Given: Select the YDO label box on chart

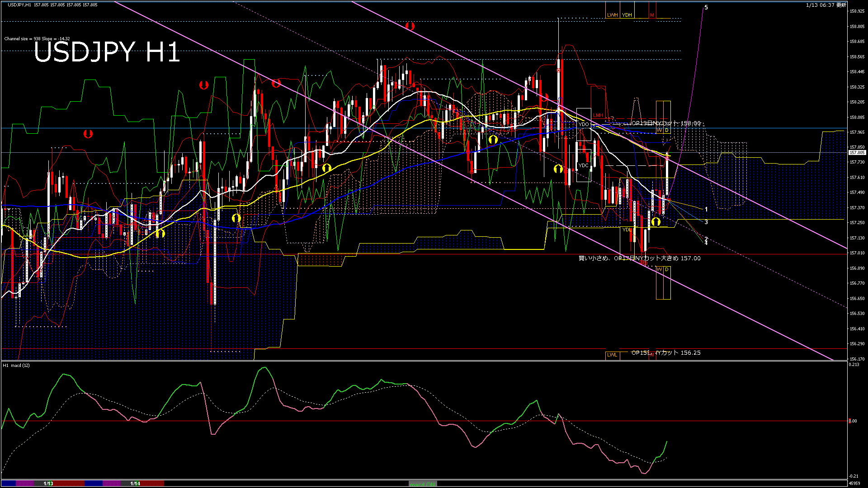Looking at the screenshot, I should 584,124.
